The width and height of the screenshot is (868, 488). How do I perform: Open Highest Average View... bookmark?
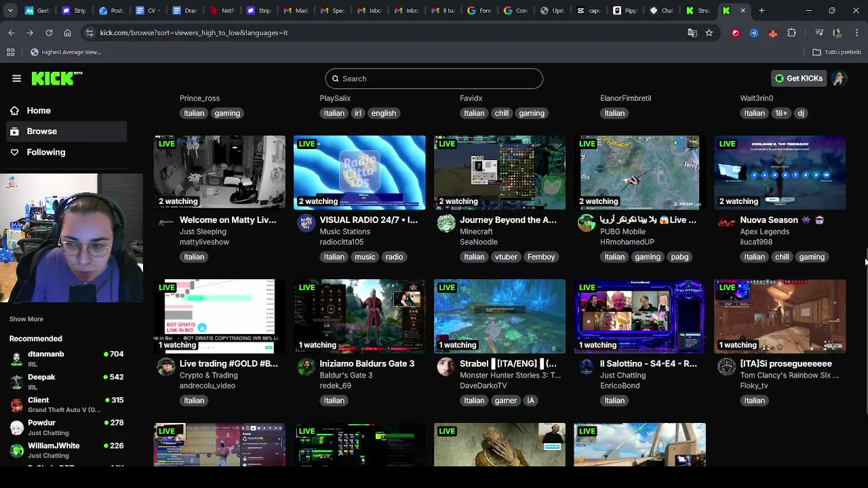point(66,52)
